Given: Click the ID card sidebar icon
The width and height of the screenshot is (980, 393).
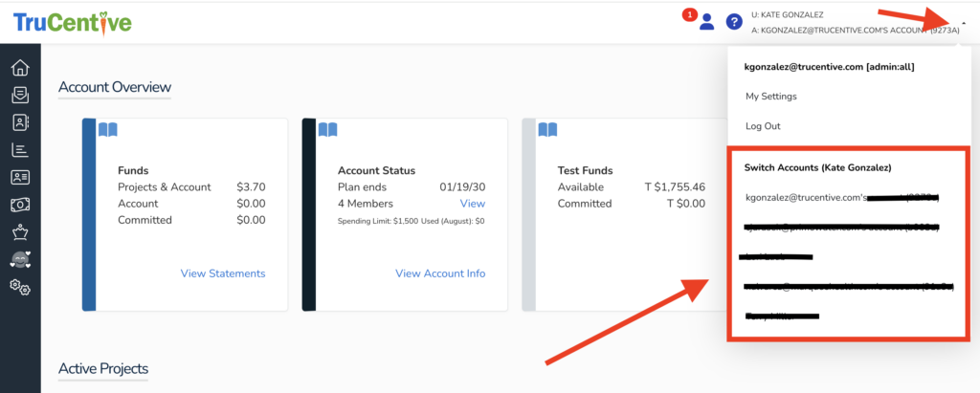Looking at the screenshot, I should click(20, 178).
